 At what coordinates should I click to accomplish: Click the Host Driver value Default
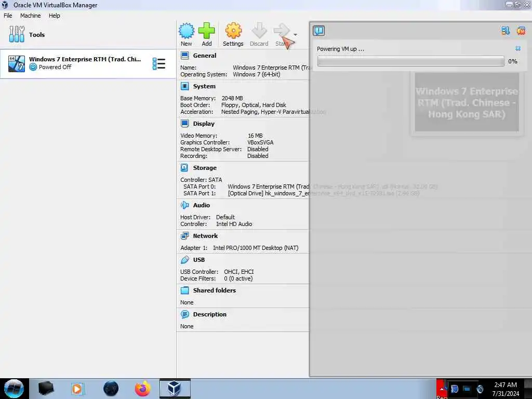(x=225, y=217)
